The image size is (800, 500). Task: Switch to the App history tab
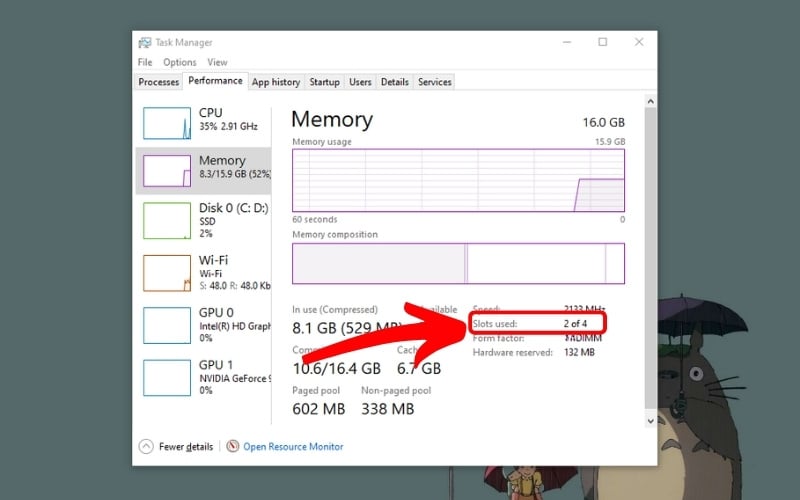coord(276,82)
